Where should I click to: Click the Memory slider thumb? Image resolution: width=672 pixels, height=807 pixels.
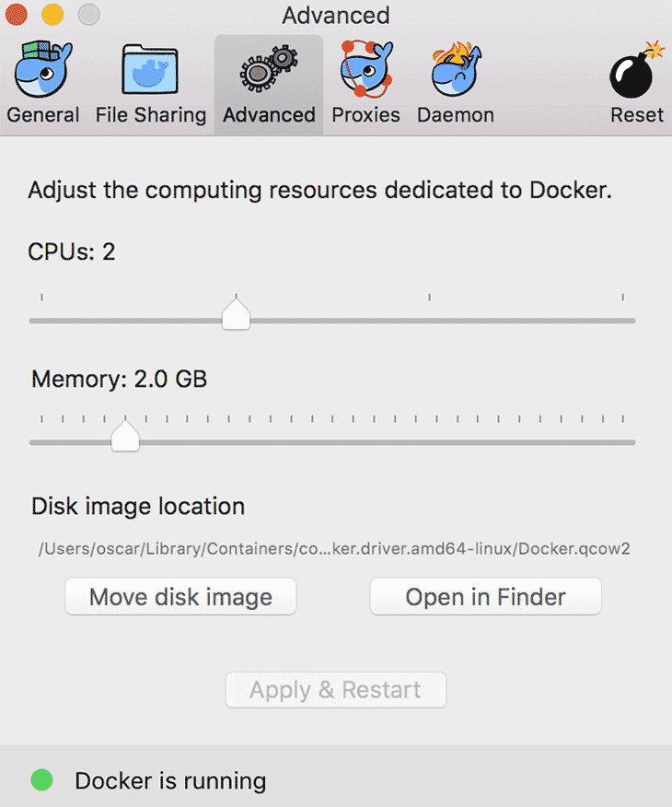pyautogui.click(x=125, y=436)
